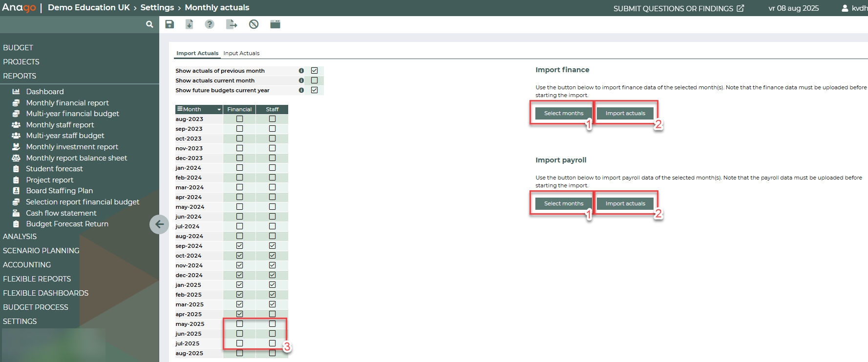
Task: Click the save disk icon in toolbar
Action: 169,24
